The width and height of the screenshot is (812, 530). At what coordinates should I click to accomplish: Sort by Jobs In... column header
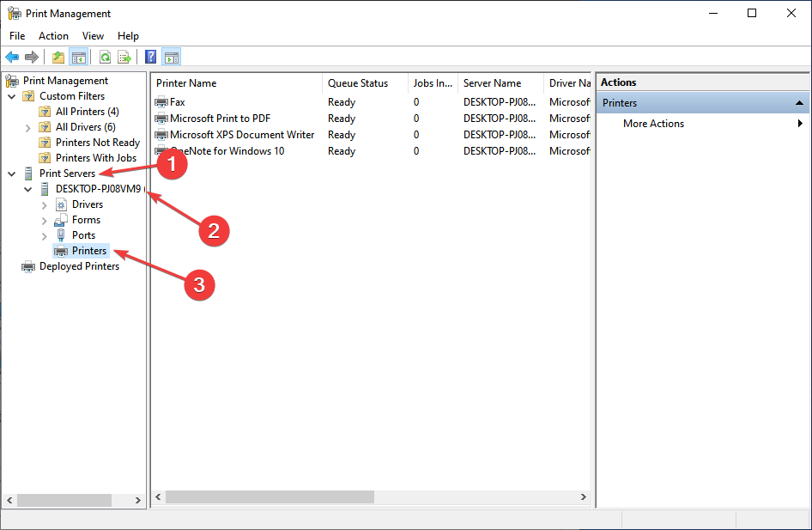click(x=433, y=83)
